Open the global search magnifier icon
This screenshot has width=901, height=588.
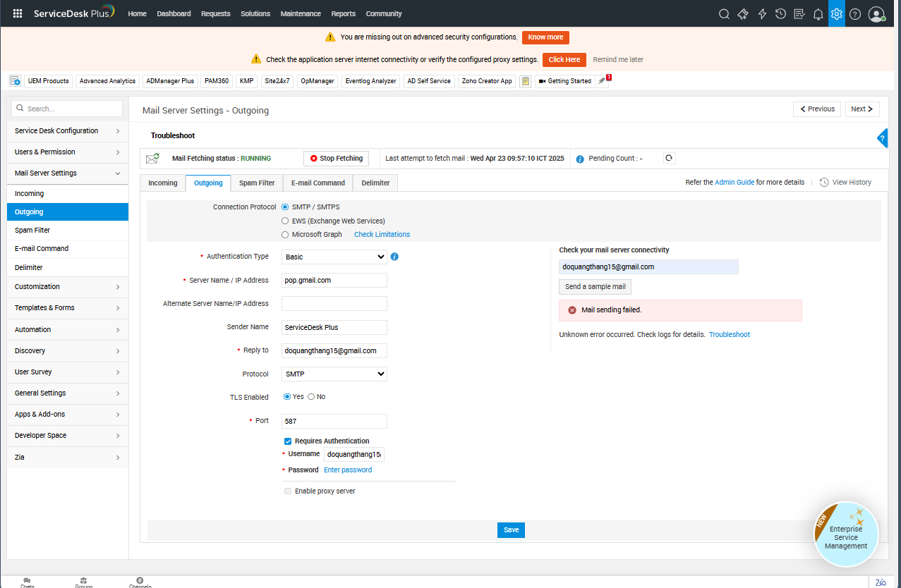(724, 13)
